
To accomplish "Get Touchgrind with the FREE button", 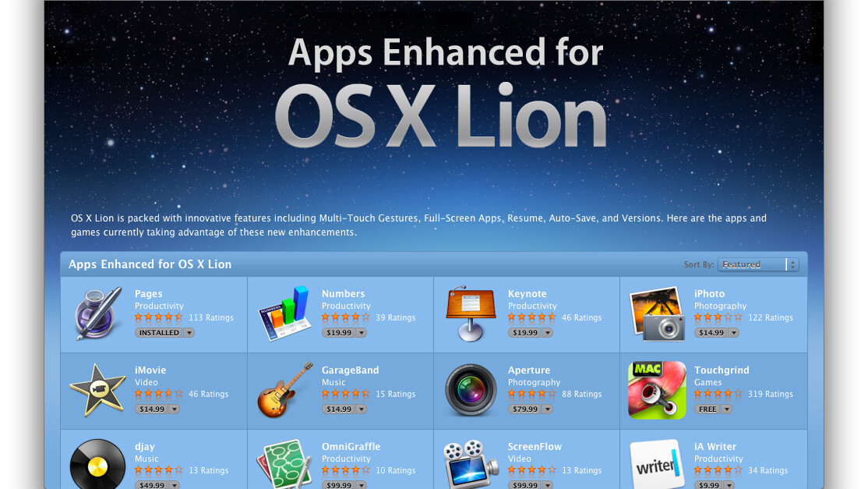I will (707, 409).
